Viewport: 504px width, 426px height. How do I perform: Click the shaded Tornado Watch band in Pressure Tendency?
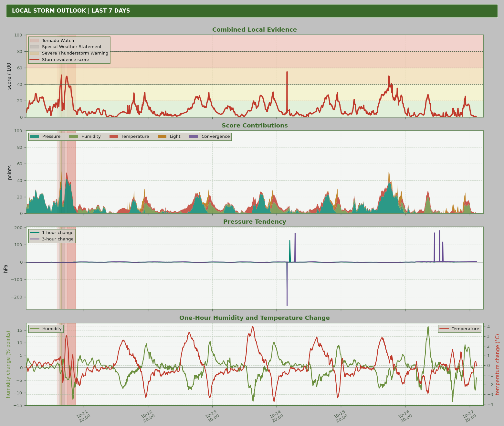click(x=66, y=268)
